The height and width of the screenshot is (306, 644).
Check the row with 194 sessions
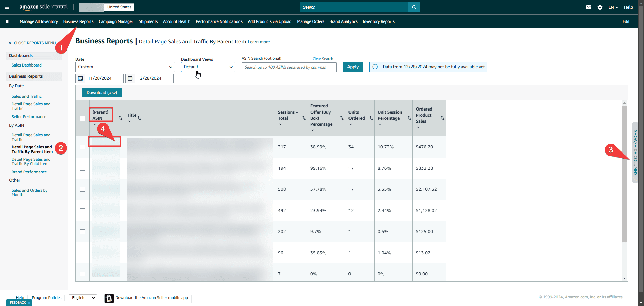pyautogui.click(x=83, y=168)
